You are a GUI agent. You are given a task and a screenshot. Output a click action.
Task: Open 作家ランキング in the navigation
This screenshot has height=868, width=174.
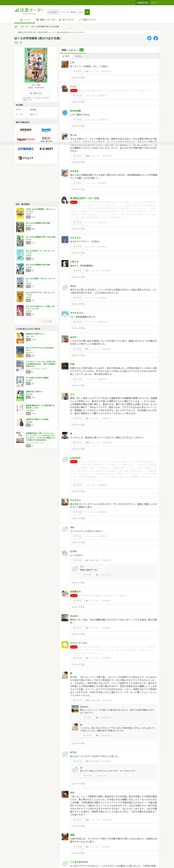[x=87, y=20]
